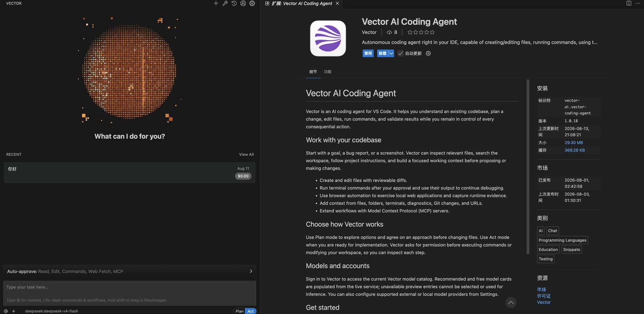
Task: Split the editor with the layout icon
Action: tap(629, 3)
